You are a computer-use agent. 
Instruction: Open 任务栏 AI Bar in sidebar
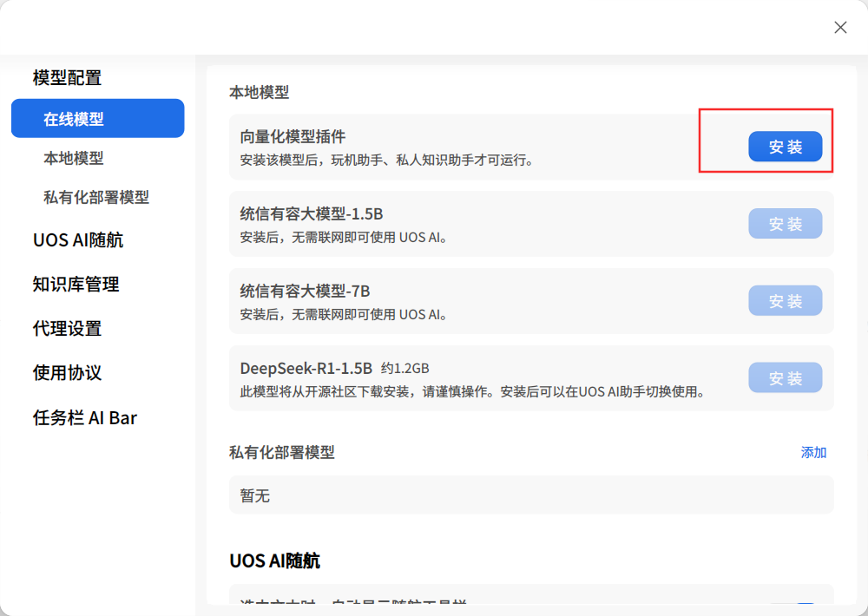(x=85, y=418)
